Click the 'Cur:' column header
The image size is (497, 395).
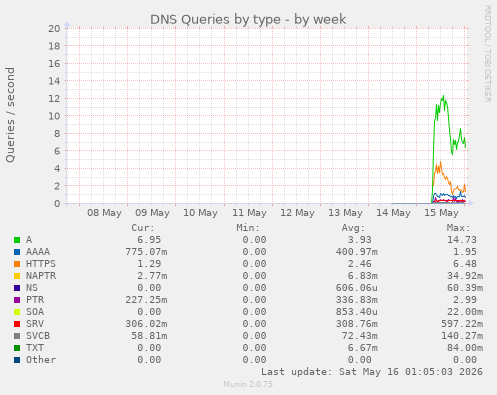[x=143, y=228]
